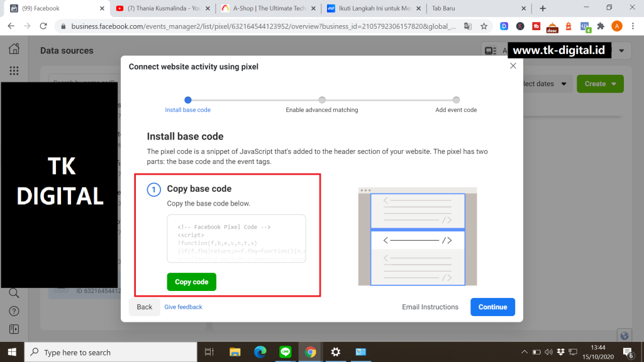Click the Business Manager home icon
Image resolution: width=644 pixels, height=362 pixels.
click(x=14, y=50)
